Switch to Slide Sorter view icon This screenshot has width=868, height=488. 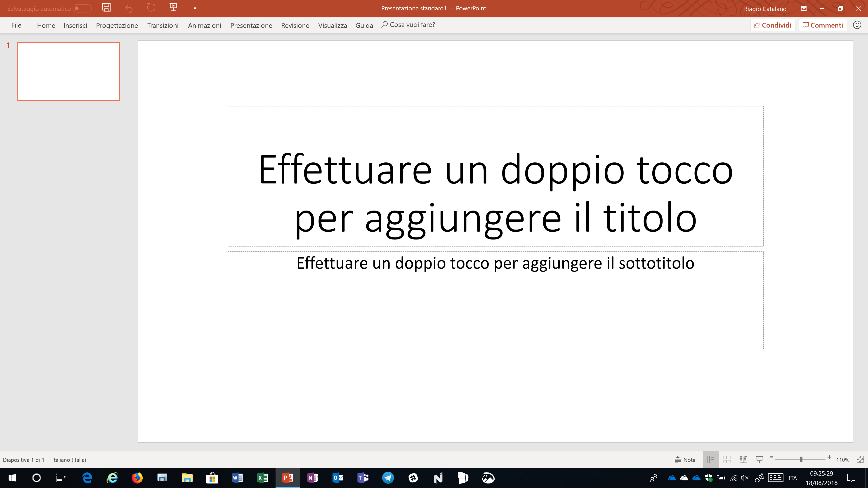727,460
